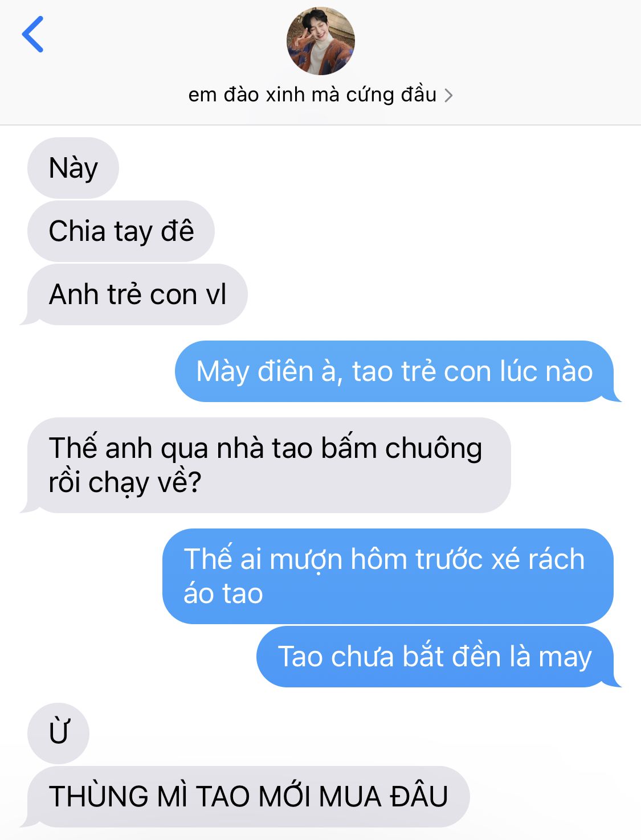Tap the blue back arrow
This screenshot has height=840, width=641.
[x=32, y=34]
